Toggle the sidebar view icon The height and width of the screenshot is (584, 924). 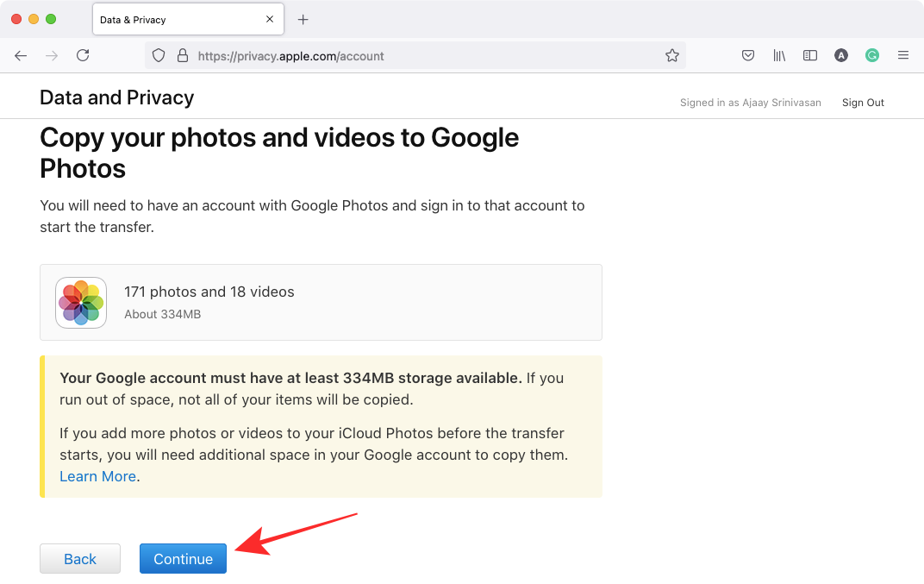[x=810, y=55]
